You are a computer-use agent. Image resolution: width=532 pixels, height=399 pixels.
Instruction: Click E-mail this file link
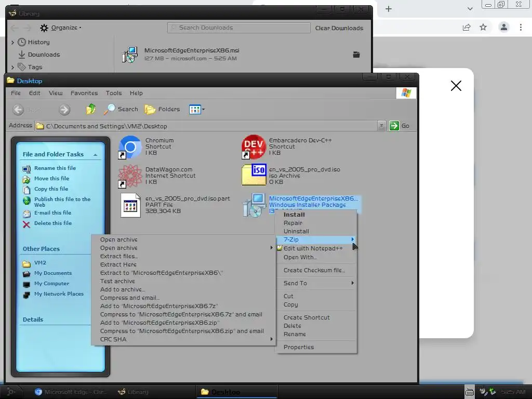pos(52,212)
